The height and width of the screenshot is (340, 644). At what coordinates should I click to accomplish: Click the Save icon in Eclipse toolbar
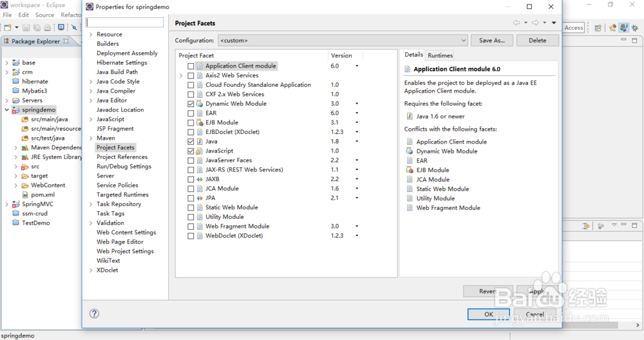(x=26, y=28)
